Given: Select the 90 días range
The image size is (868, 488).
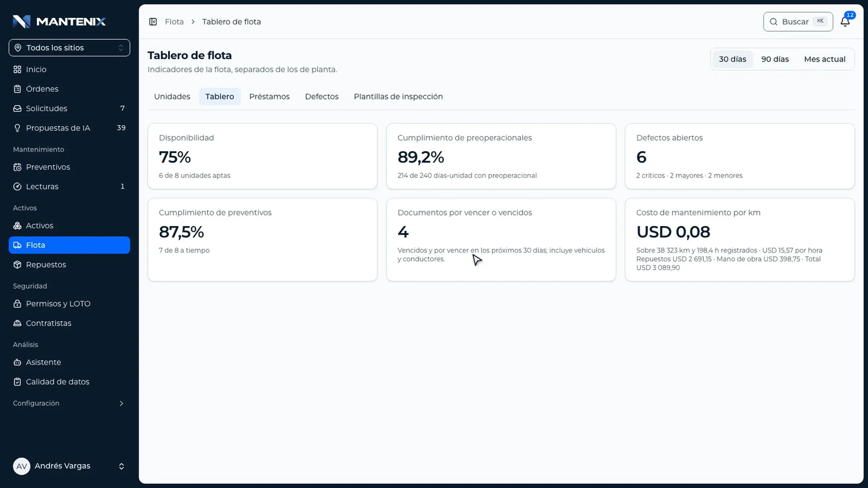Looking at the screenshot, I should click(775, 59).
